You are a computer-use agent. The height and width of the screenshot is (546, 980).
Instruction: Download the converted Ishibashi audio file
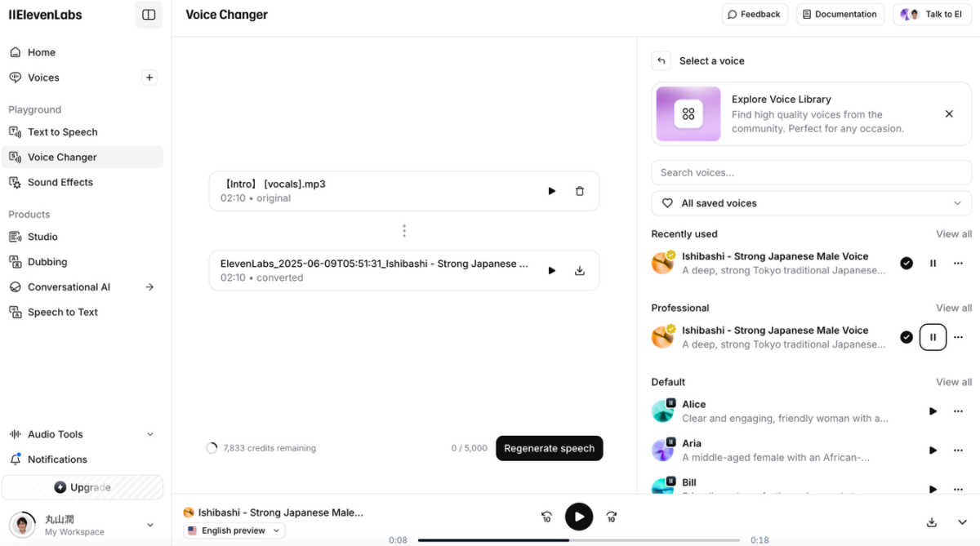pyautogui.click(x=580, y=271)
